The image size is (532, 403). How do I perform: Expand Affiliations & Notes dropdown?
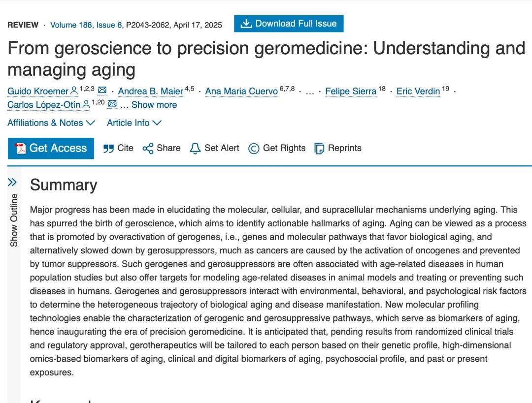[51, 123]
